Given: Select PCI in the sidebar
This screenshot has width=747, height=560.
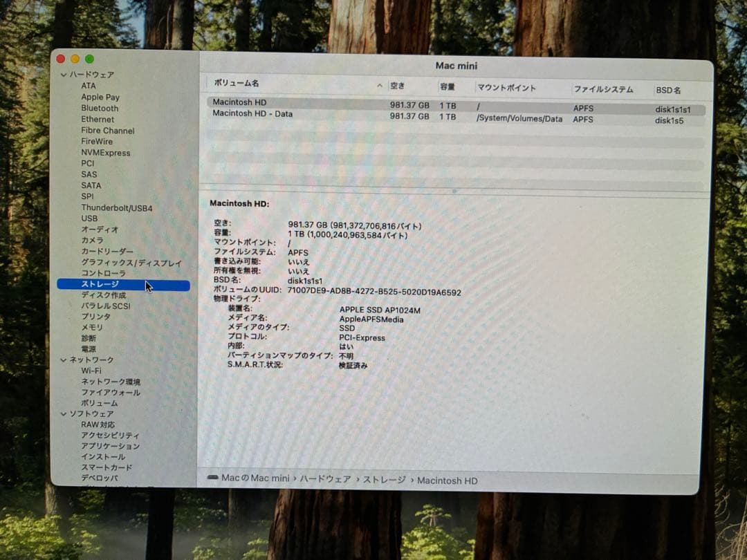Looking at the screenshot, I should (x=88, y=163).
